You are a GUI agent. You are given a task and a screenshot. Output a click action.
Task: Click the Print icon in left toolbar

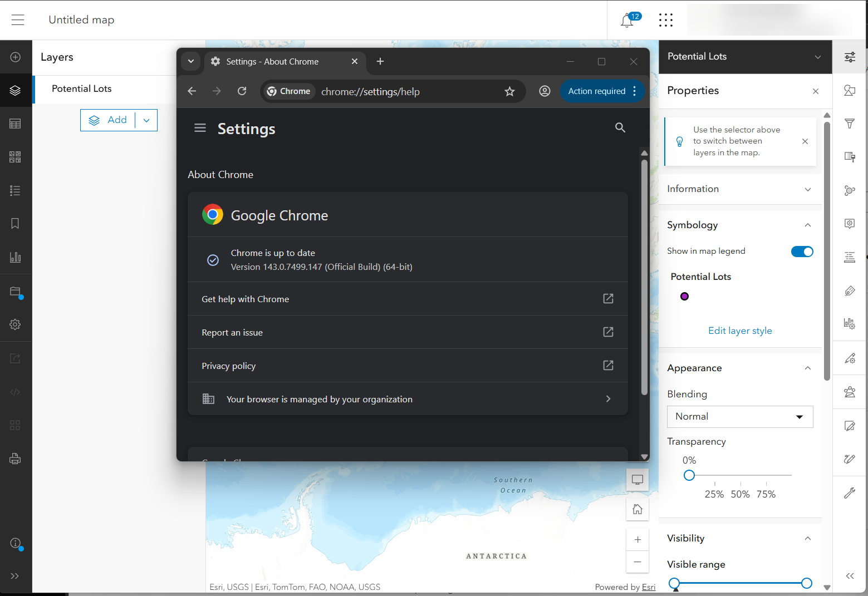pyautogui.click(x=16, y=459)
